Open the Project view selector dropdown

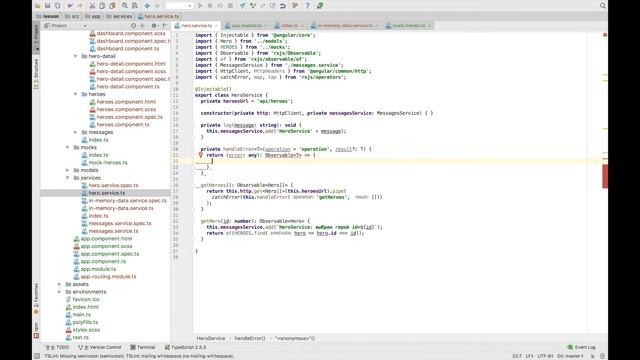click(x=65, y=26)
